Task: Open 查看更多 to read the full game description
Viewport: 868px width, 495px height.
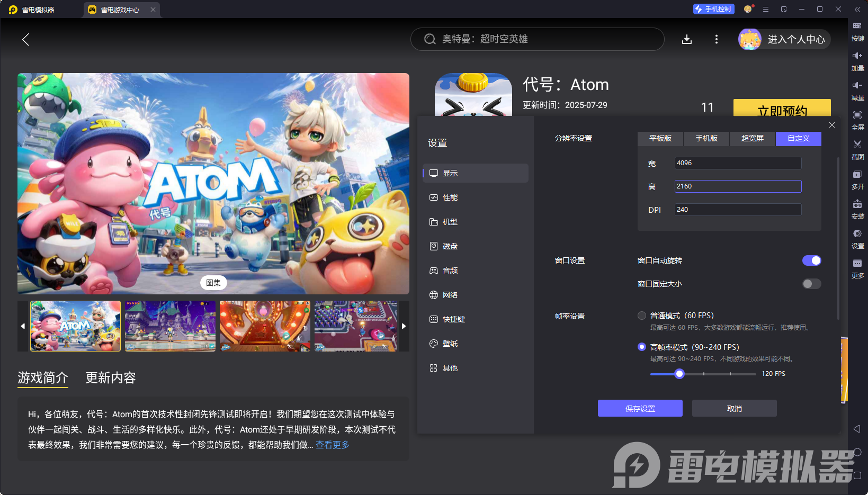Action: [x=332, y=445]
